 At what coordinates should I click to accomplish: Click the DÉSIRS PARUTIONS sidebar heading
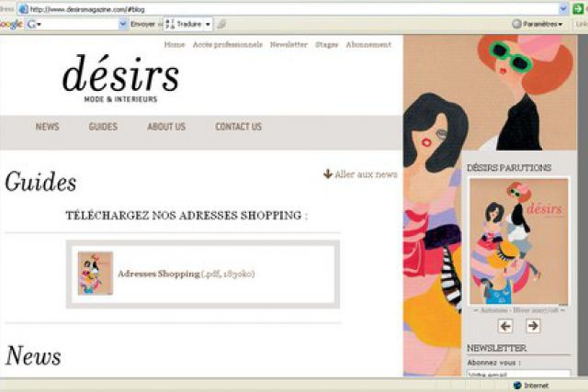[x=509, y=168]
